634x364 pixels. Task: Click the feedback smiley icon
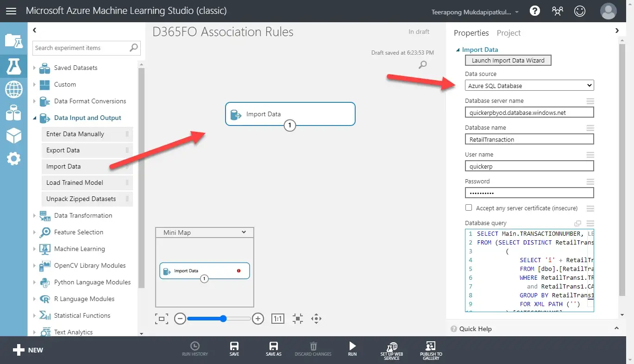coord(580,11)
